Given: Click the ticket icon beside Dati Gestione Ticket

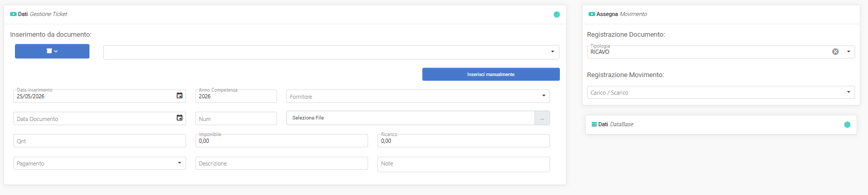Looking at the screenshot, I should click(x=13, y=14).
